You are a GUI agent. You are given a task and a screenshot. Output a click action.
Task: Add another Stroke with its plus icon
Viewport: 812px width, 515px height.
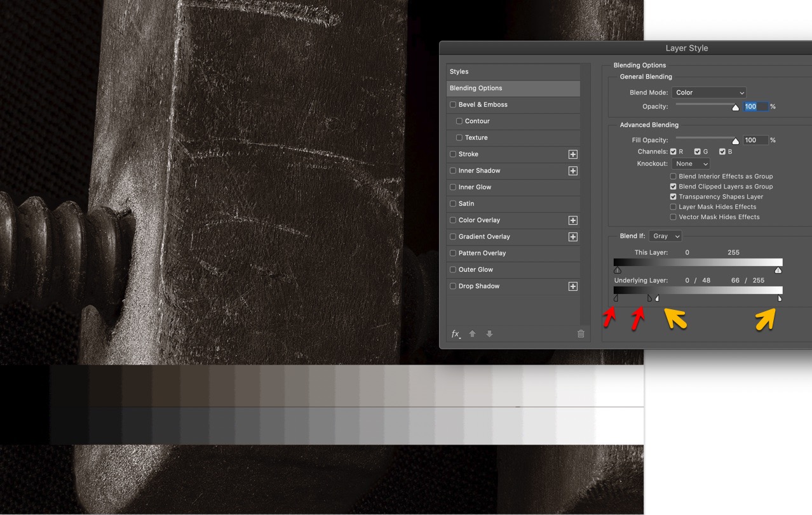pos(572,154)
